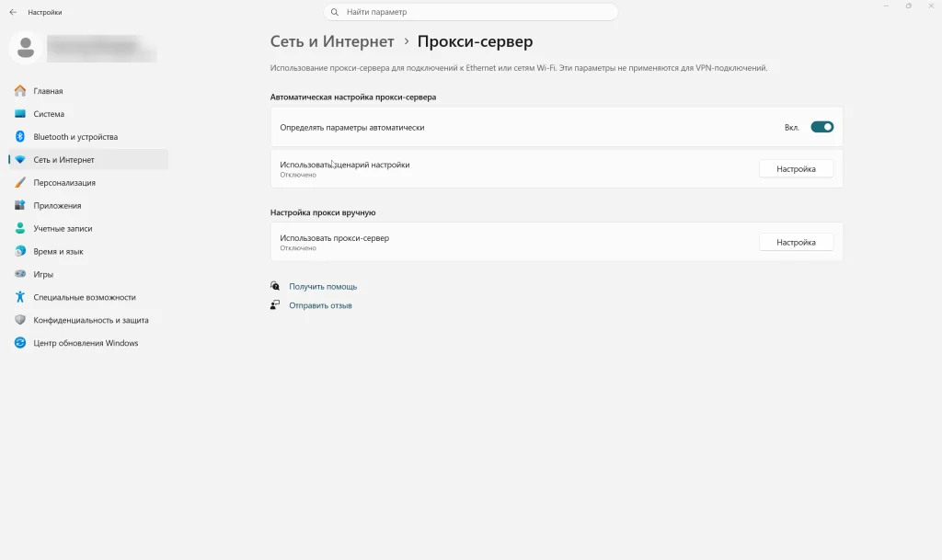Click the Специальные возможности accessibility icon
Viewport: 942px width, 560px height.
pos(20,296)
